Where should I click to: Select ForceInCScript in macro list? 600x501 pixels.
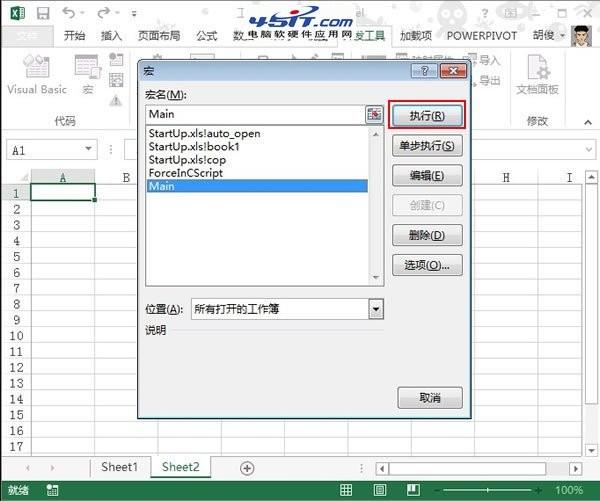click(185, 172)
